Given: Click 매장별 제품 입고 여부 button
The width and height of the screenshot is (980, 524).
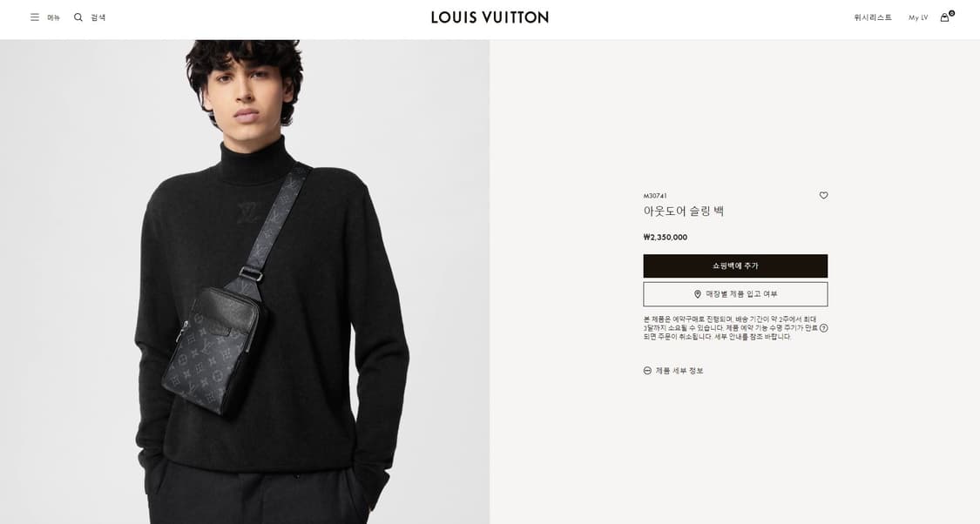Looking at the screenshot, I should [x=735, y=294].
